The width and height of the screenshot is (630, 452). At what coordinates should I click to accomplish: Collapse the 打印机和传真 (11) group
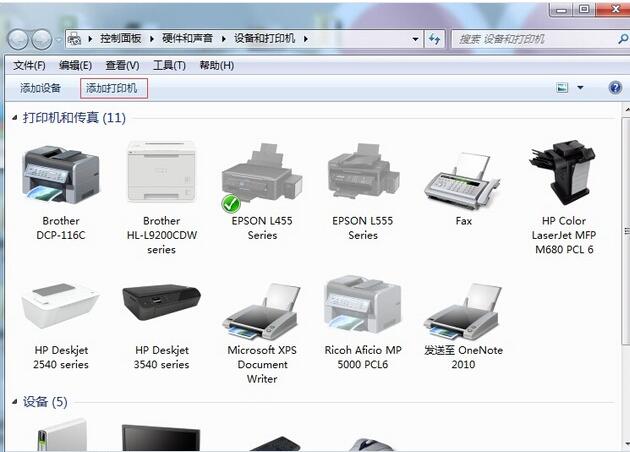click(15, 118)
